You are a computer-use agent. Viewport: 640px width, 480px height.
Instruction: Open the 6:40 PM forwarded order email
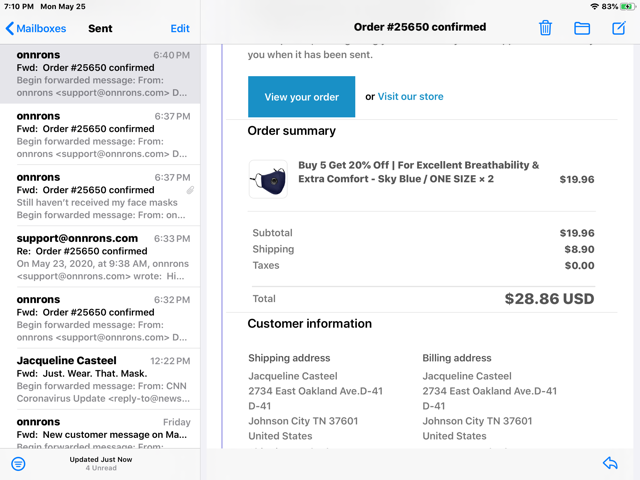pyautogui.click(x=100, y=75)
